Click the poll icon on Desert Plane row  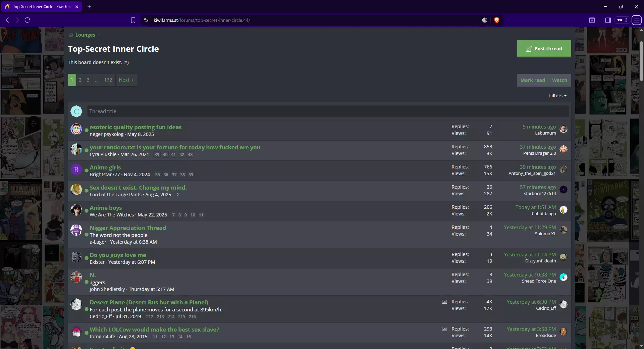click(x=444, y=302)
